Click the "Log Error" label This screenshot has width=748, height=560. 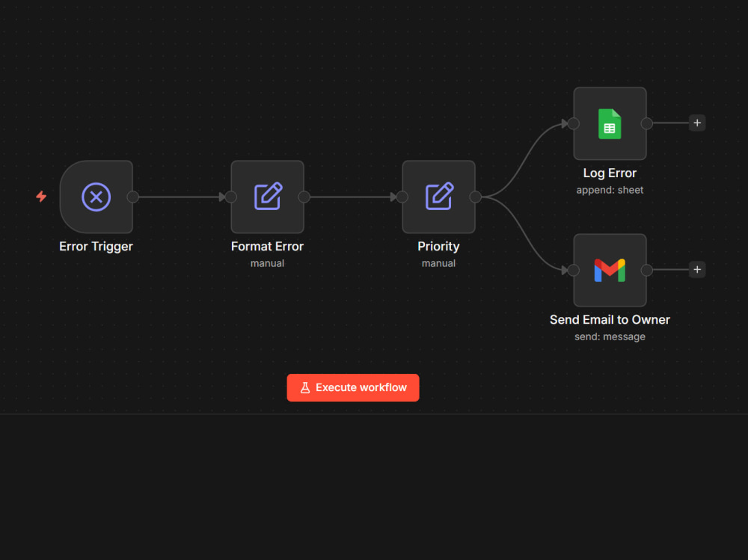pos(610,173)
